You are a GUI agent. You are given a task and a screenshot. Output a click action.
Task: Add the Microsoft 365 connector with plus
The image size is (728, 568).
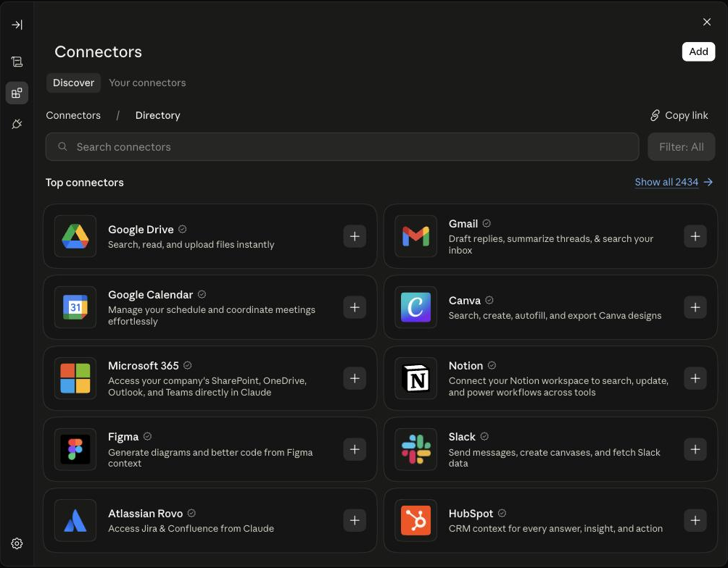coord(355,378)
